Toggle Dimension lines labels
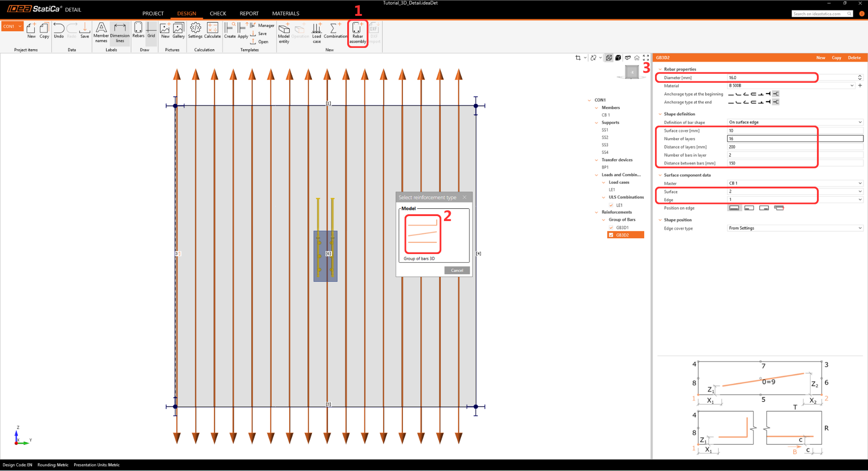 [120, 33]
